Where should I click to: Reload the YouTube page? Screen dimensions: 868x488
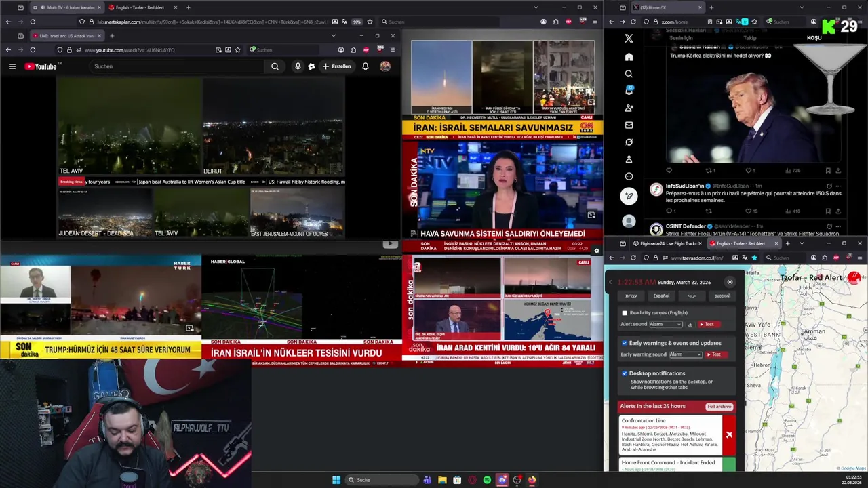point(33,49)
